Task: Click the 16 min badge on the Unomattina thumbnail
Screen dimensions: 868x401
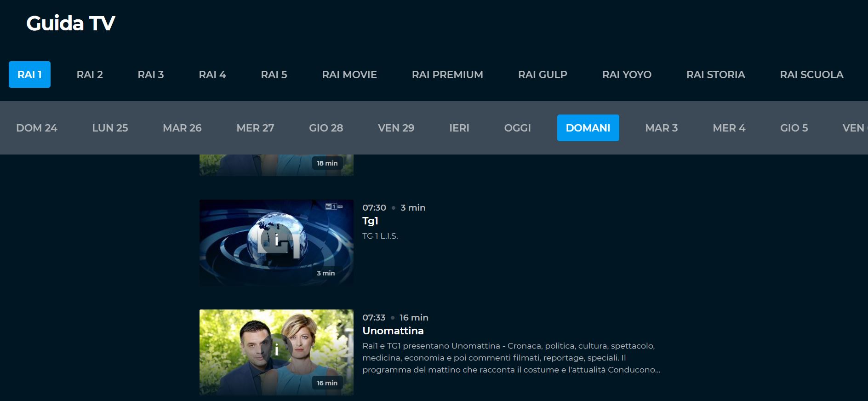Action: tap(327, 383)
